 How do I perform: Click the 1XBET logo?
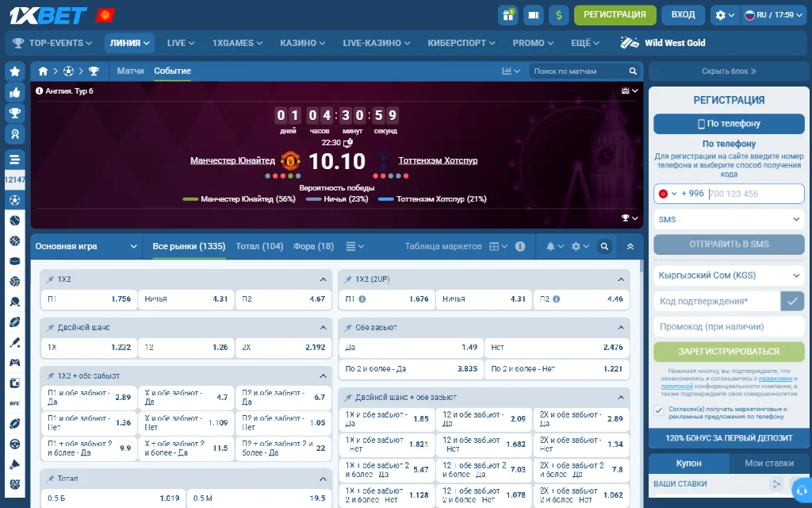point(48,16)
